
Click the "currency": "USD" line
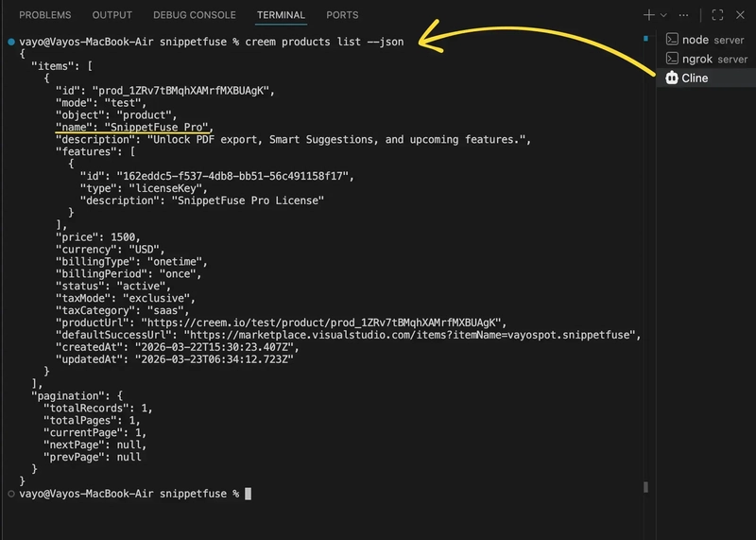[x=110, y=250]
